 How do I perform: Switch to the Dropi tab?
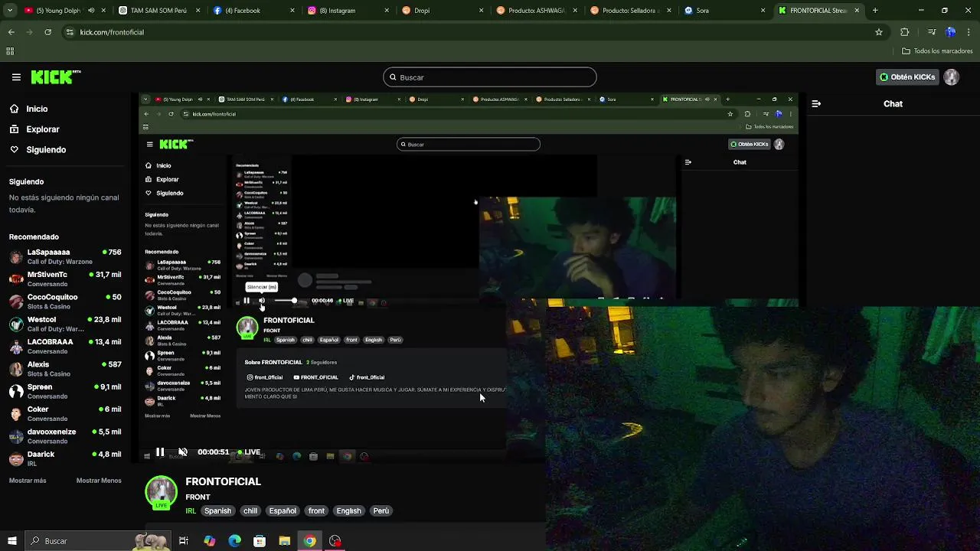pyautogui.click(x=441, y=11)
